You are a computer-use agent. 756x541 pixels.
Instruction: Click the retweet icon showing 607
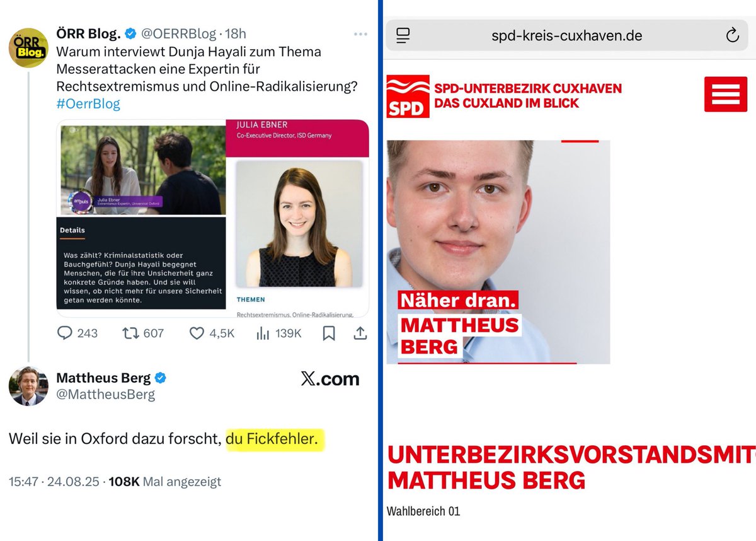pos(130,333)
